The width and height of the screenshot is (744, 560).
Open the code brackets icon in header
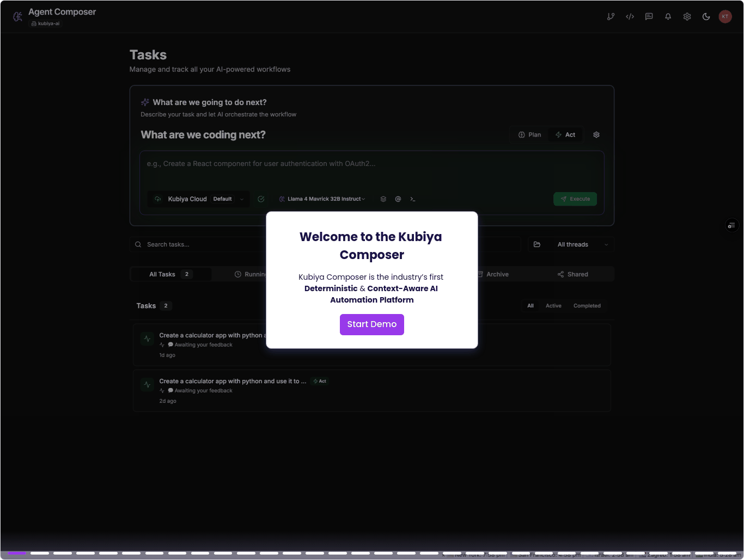tap(630, 17)
